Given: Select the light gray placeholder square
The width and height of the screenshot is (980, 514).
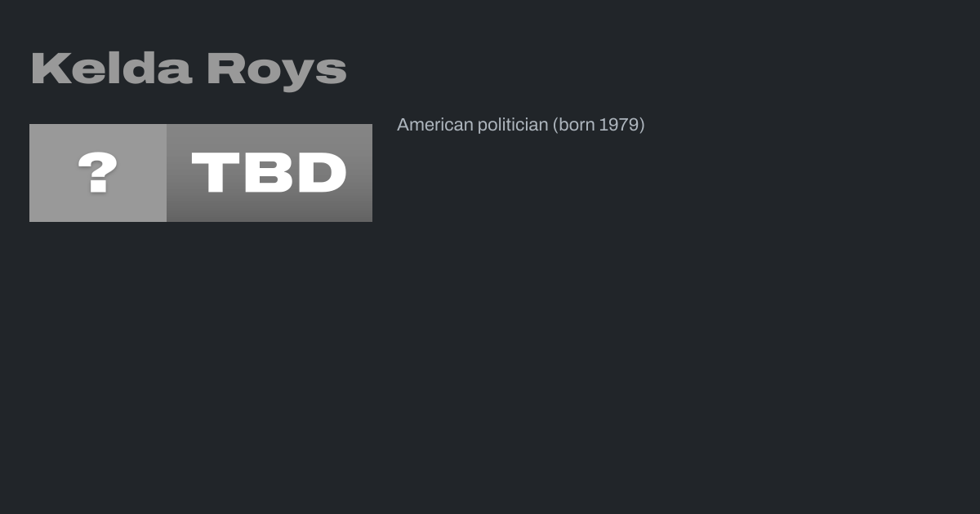Looking at the screenshot, I should 98,173.
